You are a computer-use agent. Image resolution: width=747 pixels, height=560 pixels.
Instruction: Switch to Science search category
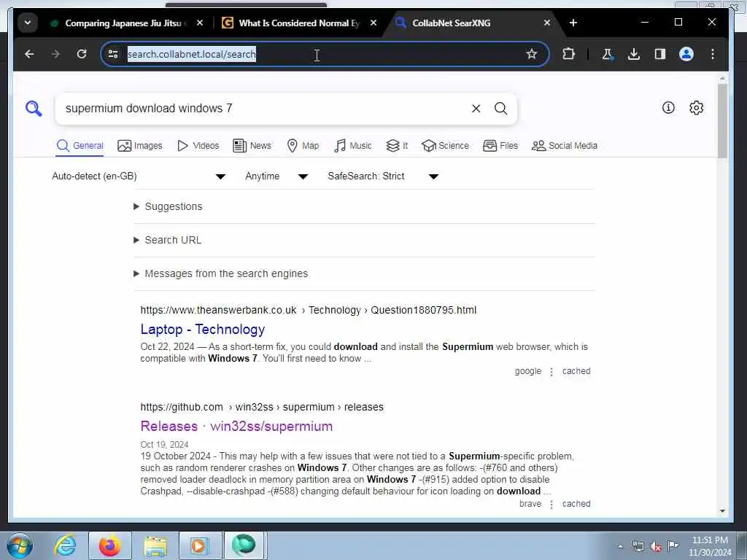tap(446, 146)
